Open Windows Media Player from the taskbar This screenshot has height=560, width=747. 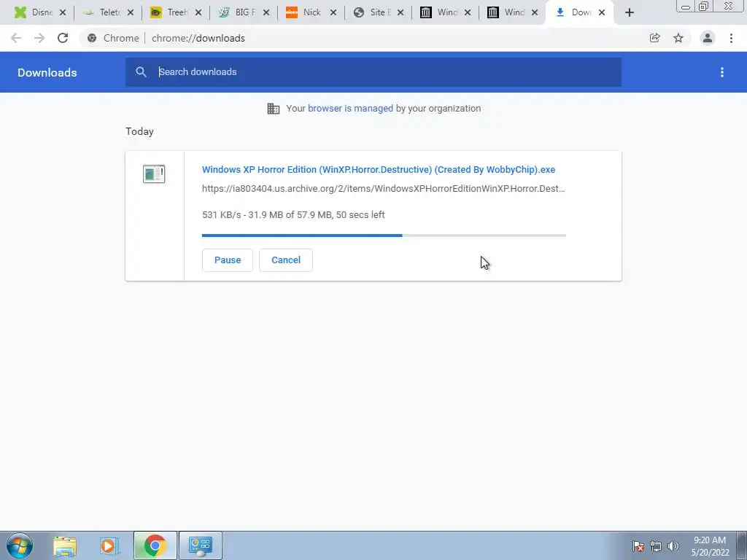(109, 545)
